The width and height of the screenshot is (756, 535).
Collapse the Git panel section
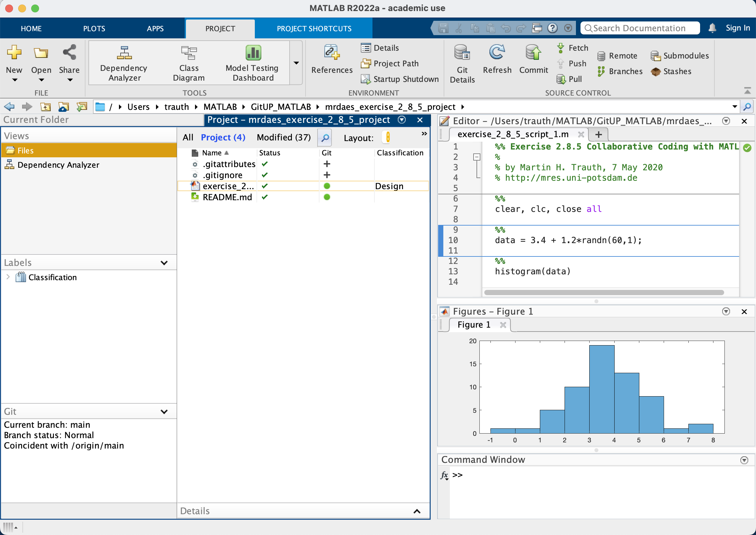(164, 412)
